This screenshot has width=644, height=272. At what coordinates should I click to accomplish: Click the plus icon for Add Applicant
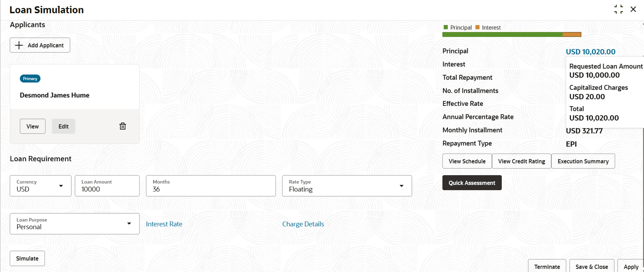point(19,45)
